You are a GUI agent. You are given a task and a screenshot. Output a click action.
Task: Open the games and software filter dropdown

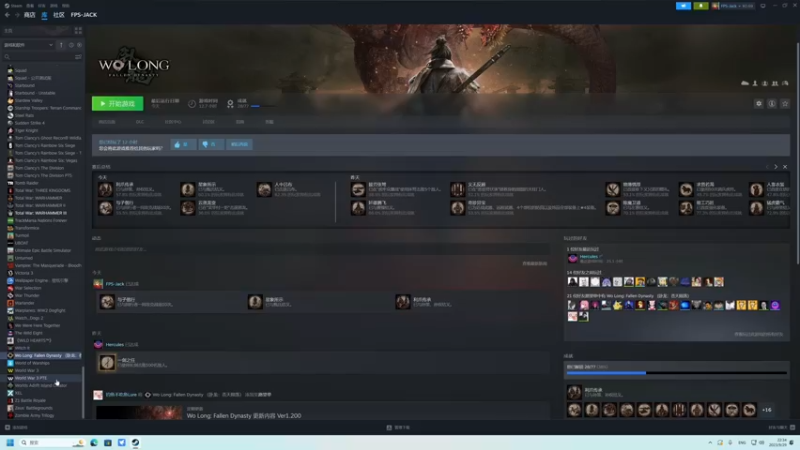(x=28, y=45)
